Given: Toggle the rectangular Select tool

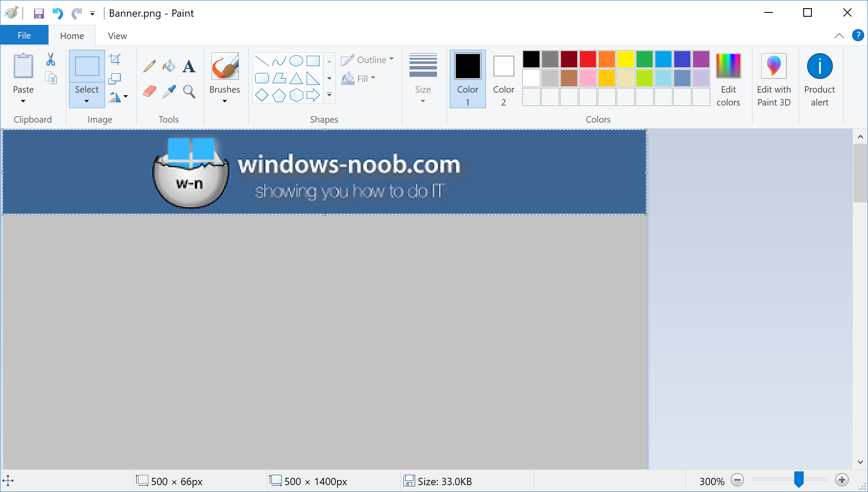Looking at the screenshot, I should tap(87, 66).
